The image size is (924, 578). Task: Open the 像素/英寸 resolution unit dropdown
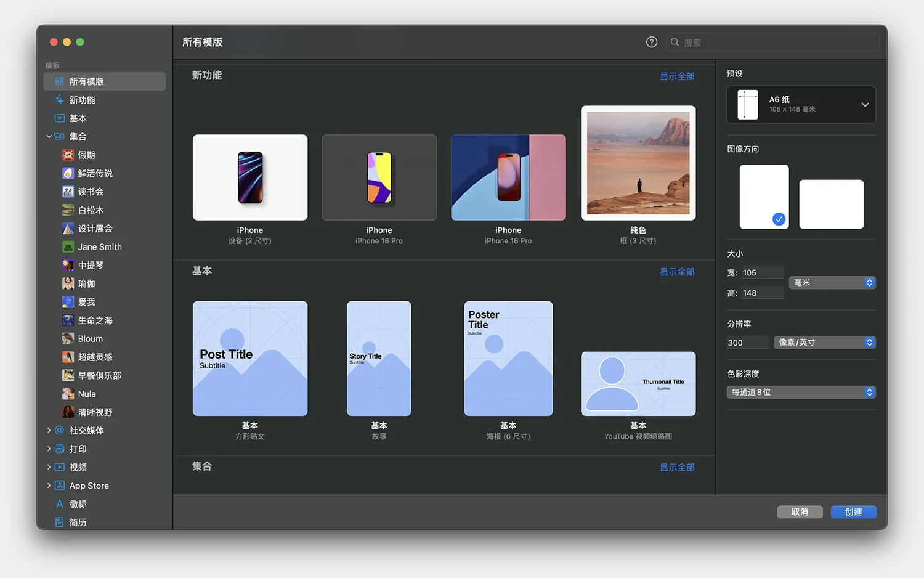click(x=825, y=342)
